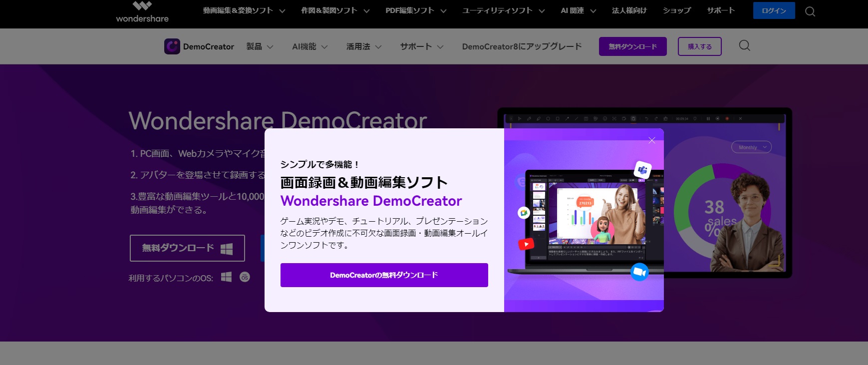Open the DemoCreator sub-nav search icon
Viewport: 868px width, 365px height.
(x=744, y=46)
